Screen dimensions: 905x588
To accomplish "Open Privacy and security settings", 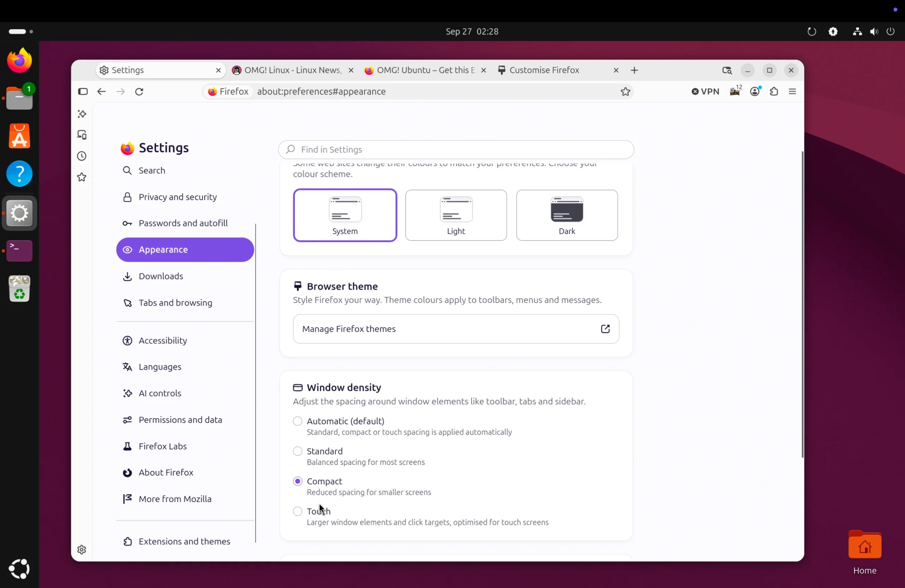I will point(185,197).
